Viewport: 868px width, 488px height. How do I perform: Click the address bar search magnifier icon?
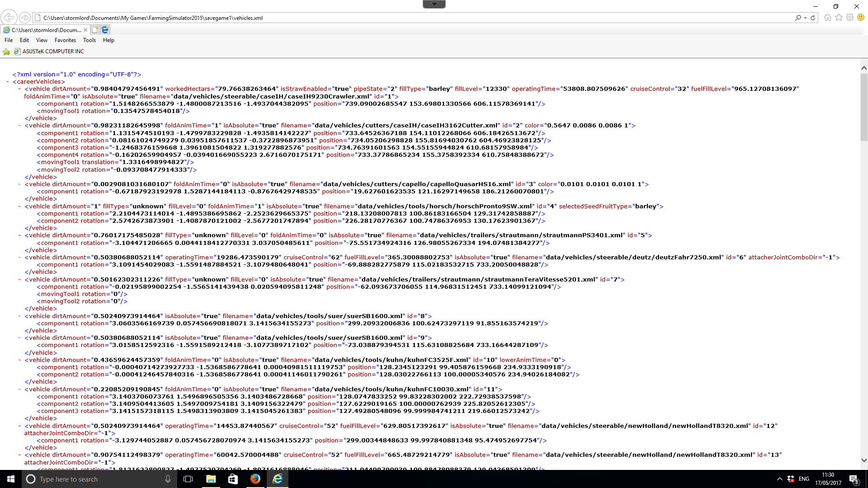(798, 18)
